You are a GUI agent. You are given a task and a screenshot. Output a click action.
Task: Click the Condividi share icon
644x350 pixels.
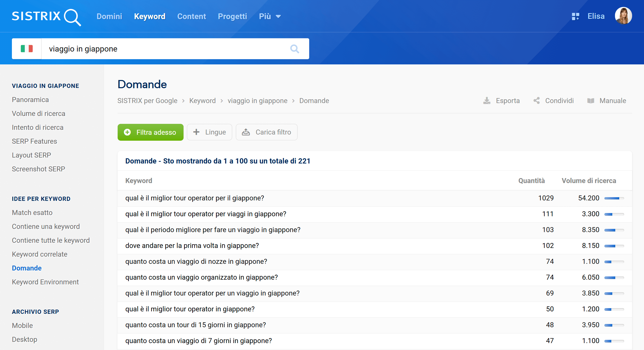(x=537, y=101)
